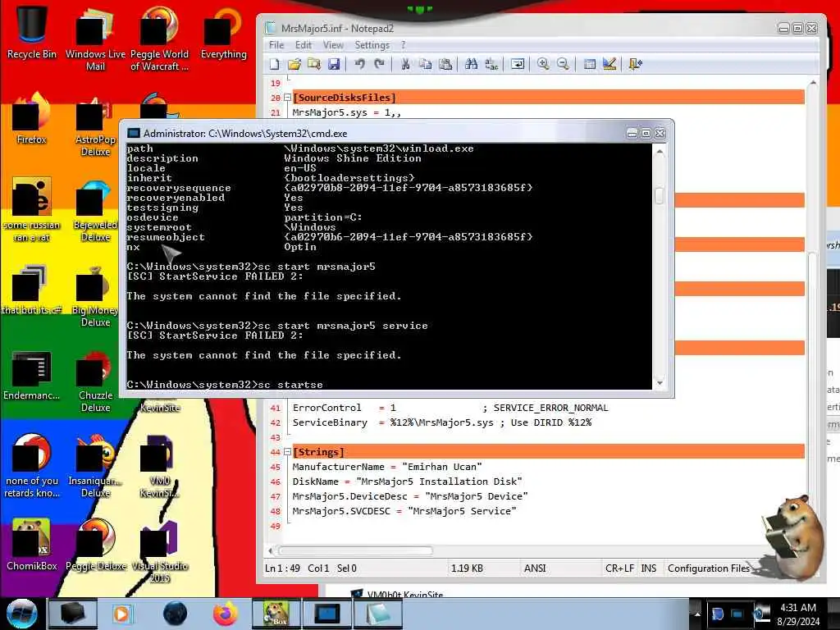Open the ? help menu in Notepad2

tap(404, 45)
